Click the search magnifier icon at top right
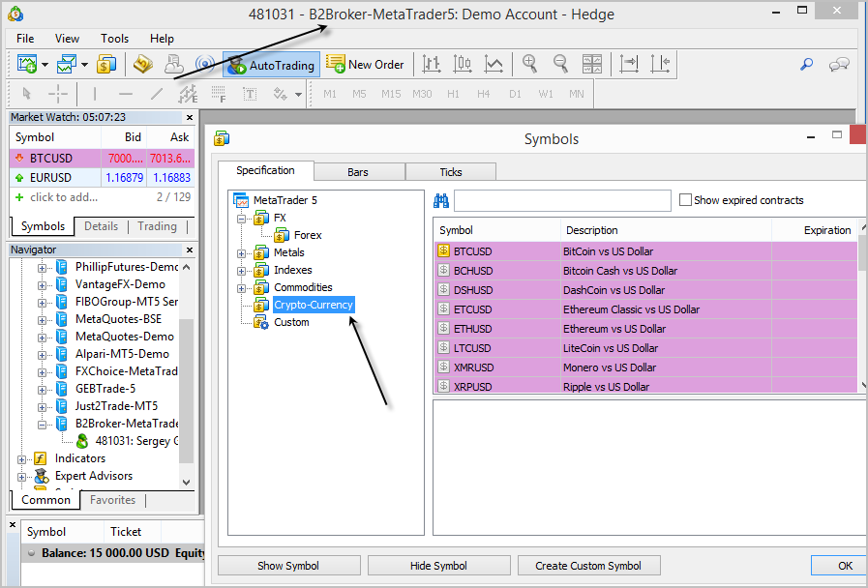The height and width of the screenshot is (588, 868). tap(807, 65)
